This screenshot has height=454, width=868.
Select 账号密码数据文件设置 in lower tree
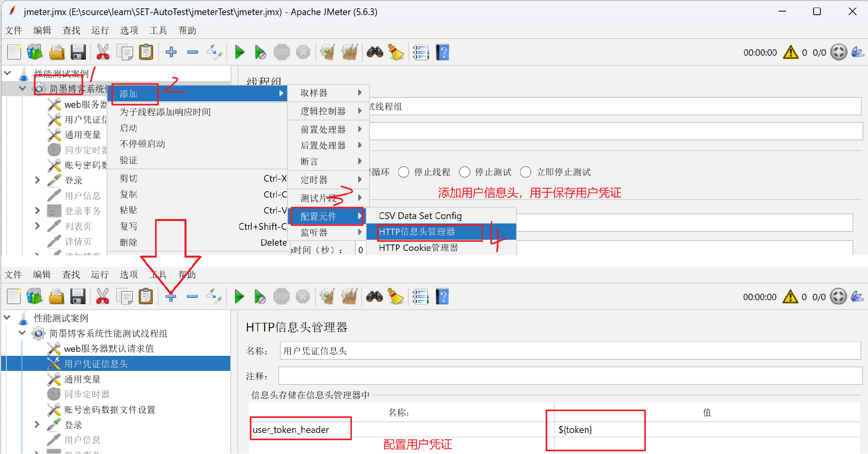click(x=110, y=409)
